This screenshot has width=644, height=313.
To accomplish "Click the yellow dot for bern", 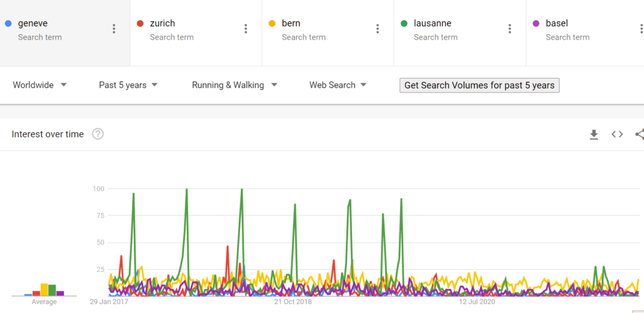I will (272, 23).
